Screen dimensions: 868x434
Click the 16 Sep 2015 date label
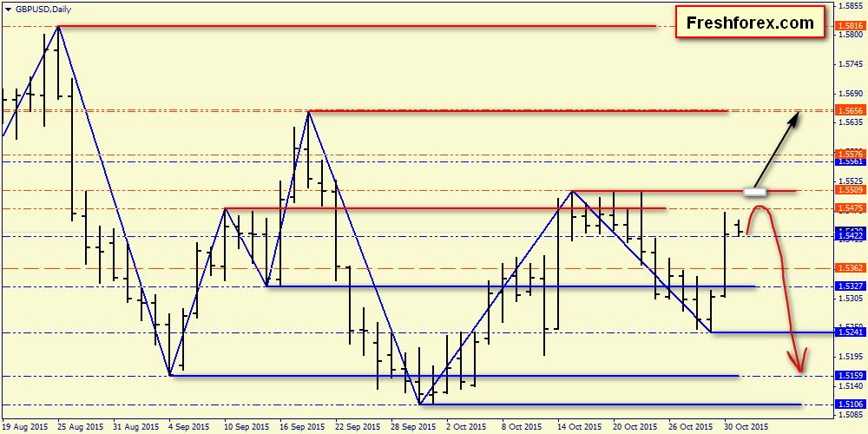(x=300, y=427)
